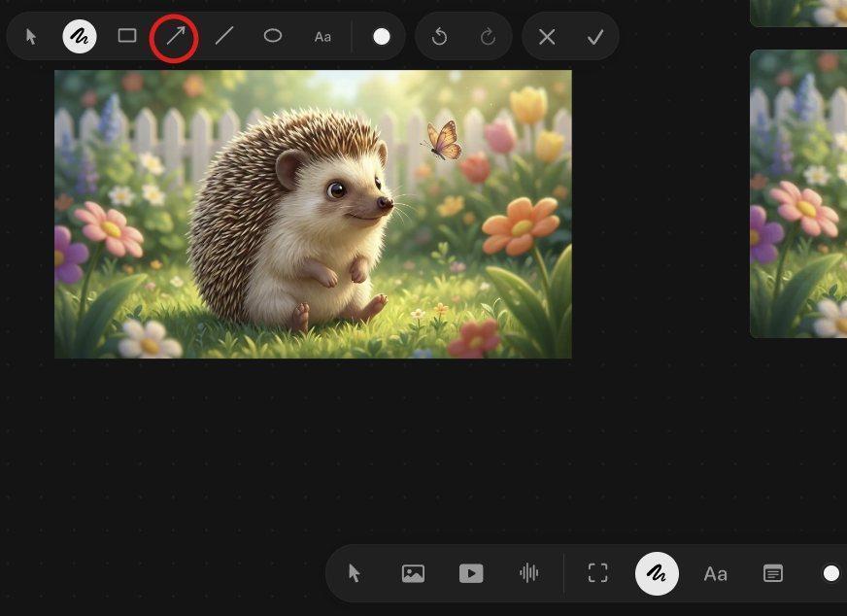Select the pointer tool in top annotation toolbar
This screenshot has height=616, width=847.
pyautogui.click(x=31, y=37)
